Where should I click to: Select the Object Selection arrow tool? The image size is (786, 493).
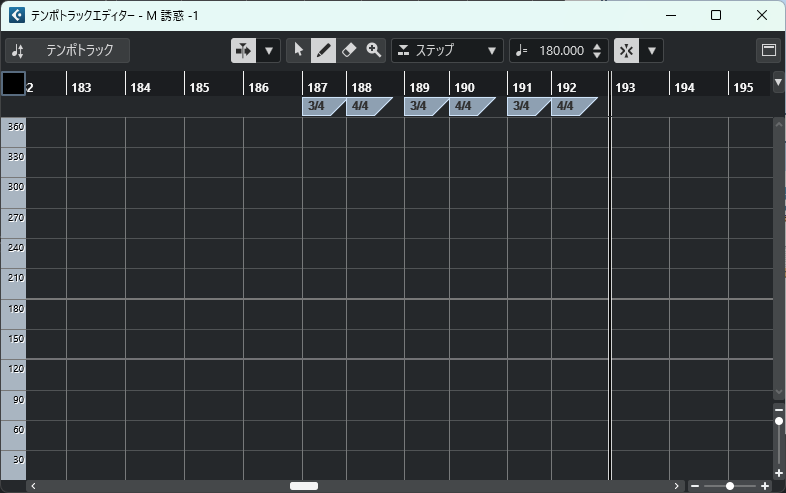click(299, 50)
